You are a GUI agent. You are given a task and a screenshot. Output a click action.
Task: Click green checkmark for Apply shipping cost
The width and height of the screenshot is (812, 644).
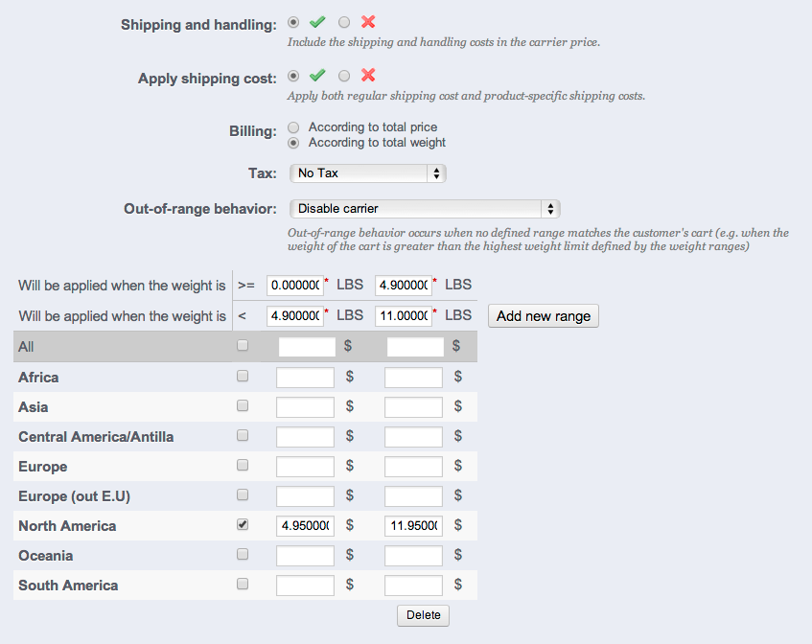[x=317, y=76]
